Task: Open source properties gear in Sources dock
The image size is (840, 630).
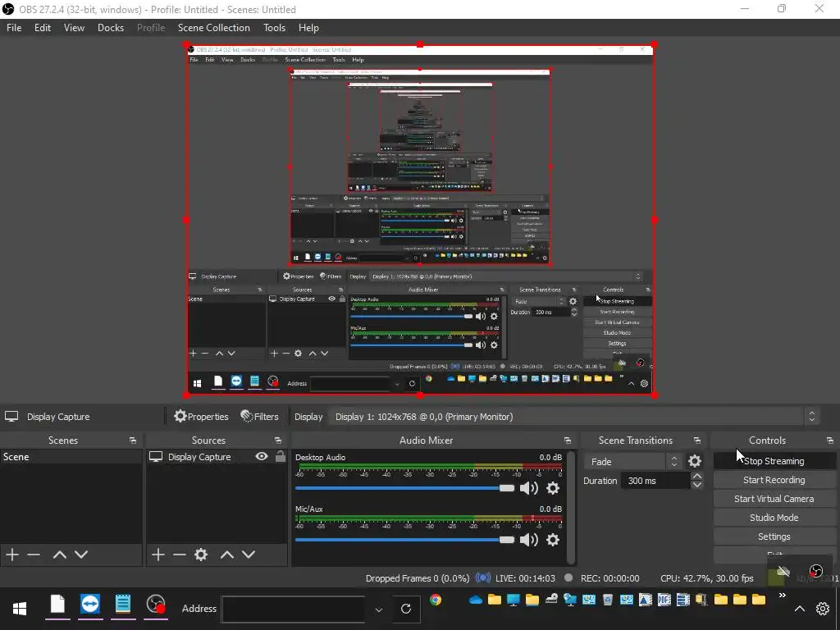Action: pyautogui.click(x=201, y=555)
